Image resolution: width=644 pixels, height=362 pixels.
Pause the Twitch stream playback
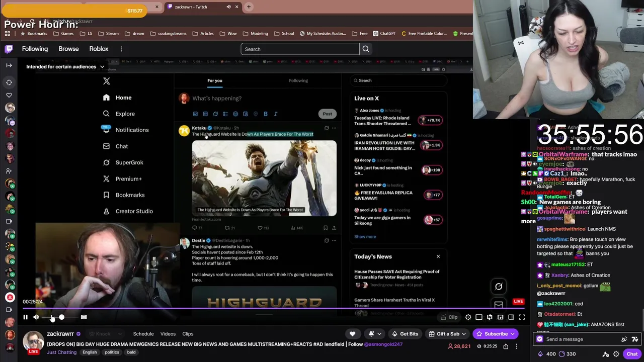[x=25, y=317]
